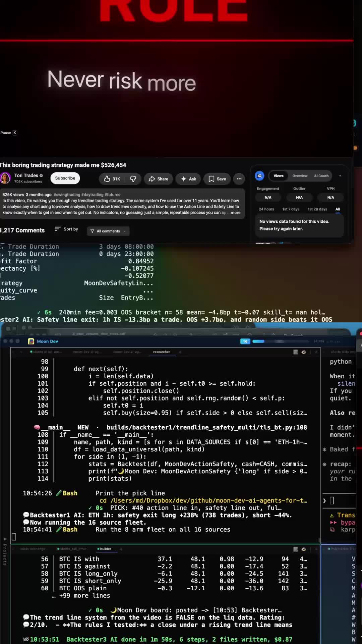The image size is (362, 644).
Task: Expand the Projects side panel
Action: [x=5, y=551]
